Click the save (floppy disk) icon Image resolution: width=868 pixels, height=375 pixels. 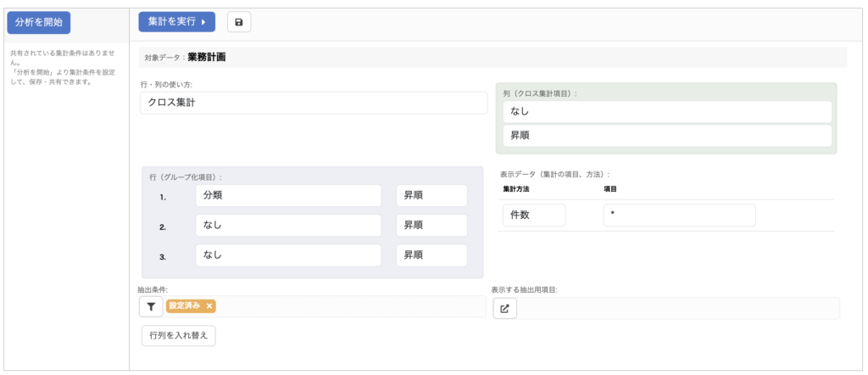(238, 22)
